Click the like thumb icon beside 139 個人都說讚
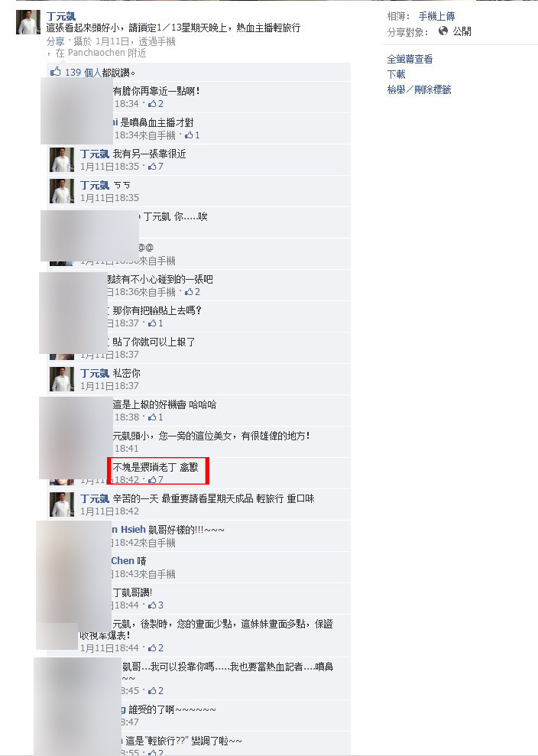Screen dimensions: 538x756 [56, 72]
